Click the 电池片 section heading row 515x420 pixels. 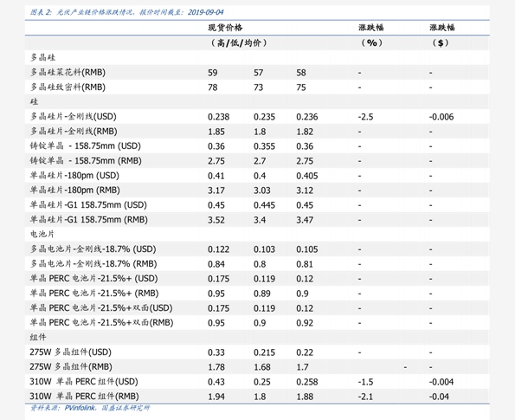[x=257, y=234]
